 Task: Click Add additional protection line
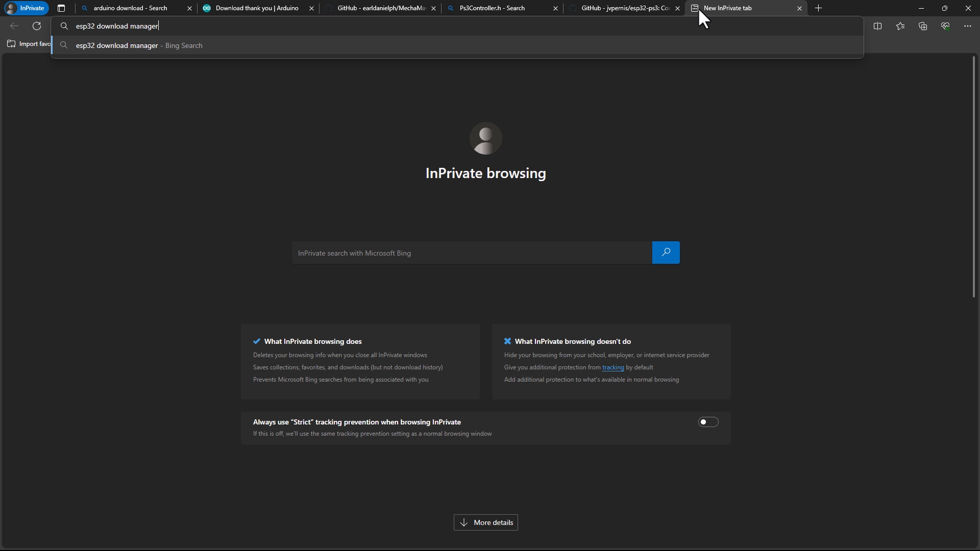591,380
